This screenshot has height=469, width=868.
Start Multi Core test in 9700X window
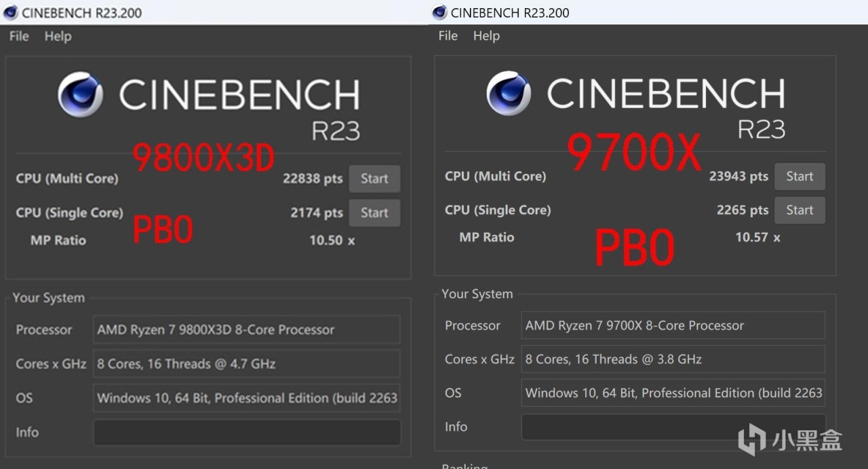point(800,176)
